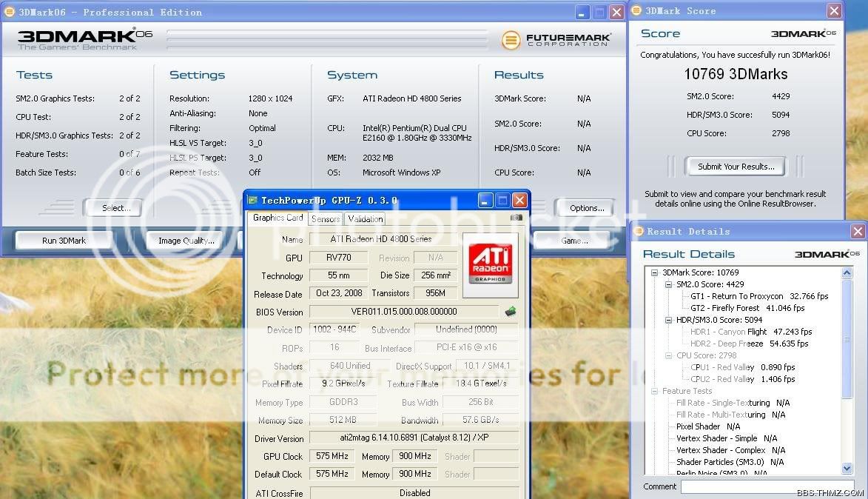Select HDR2 - Deep Freeze row

[x=749, y=344]
